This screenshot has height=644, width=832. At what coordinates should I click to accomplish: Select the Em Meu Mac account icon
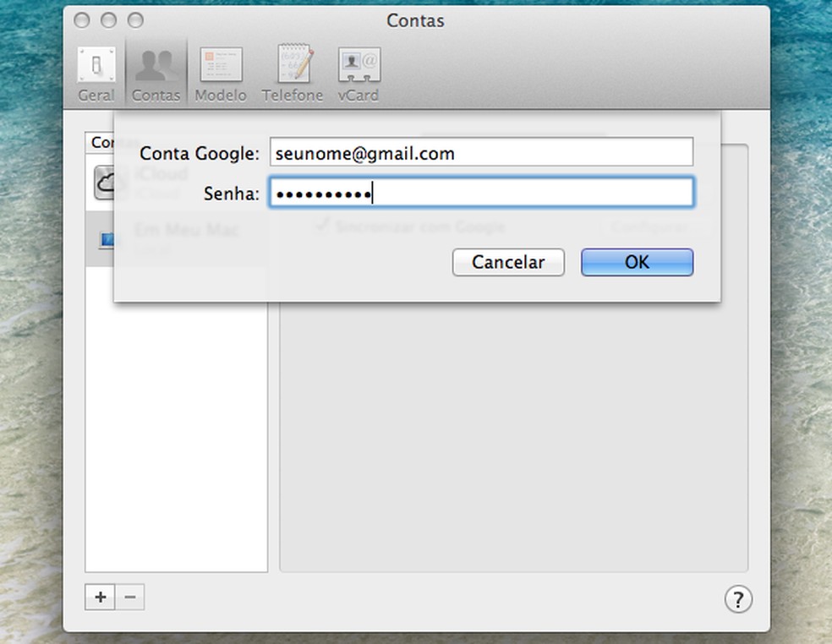point(107,240)
